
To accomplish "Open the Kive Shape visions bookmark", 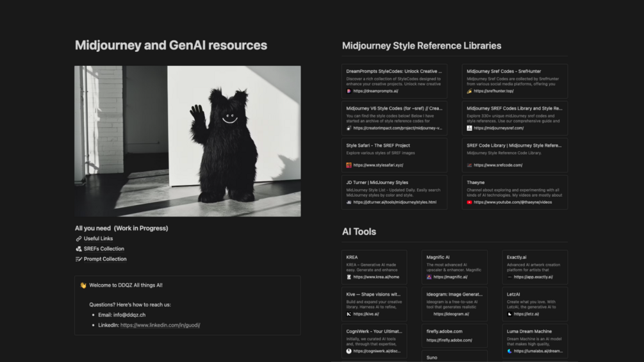I will (374, 304).
